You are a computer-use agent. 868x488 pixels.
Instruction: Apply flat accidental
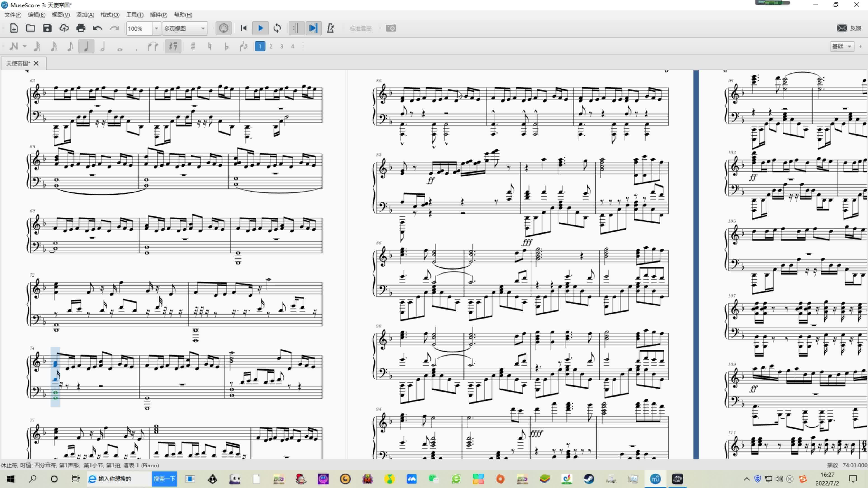[226, 46]
